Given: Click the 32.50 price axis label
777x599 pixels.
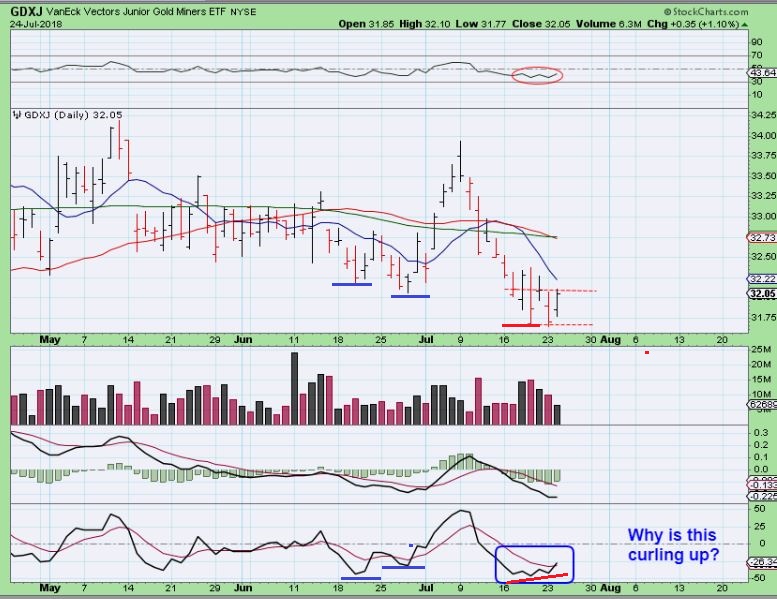Looking at the screenshot, I should (764, 256).
